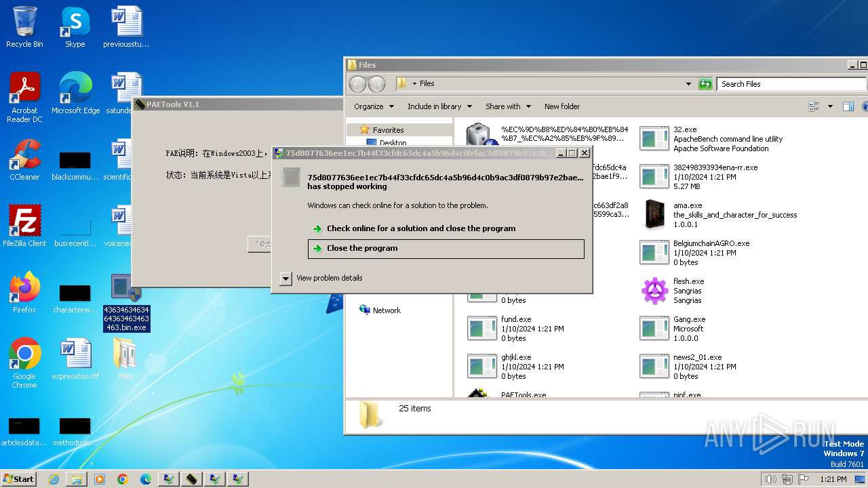Open the Organize menu

pyautogui.click(x=374, y=106)
